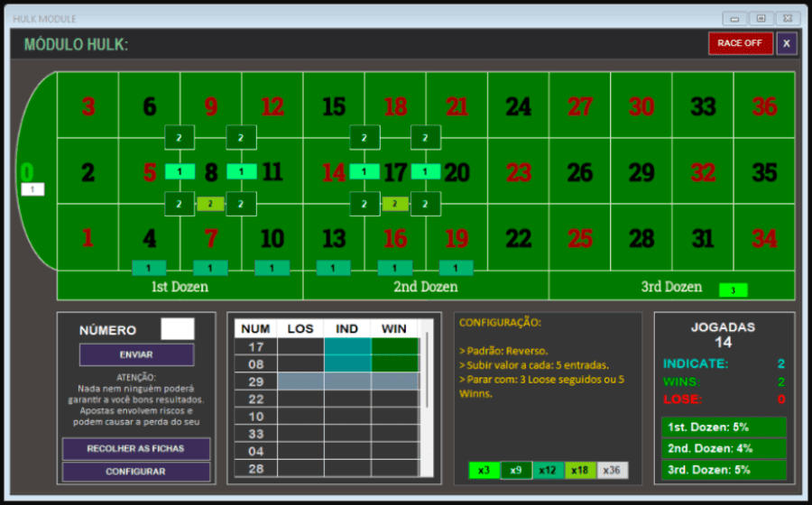Image resolution: width=812 pixels, height=505 pixels.
Task: Click the chip between 14 and 17
Action: click(x=364, y=171)
